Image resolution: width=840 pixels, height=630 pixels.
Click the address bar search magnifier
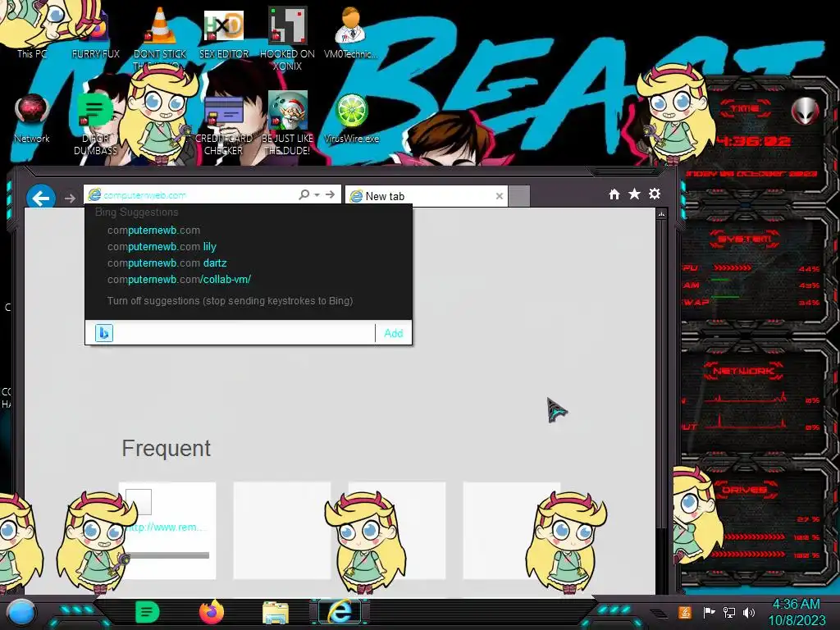(x=304, y=194)
